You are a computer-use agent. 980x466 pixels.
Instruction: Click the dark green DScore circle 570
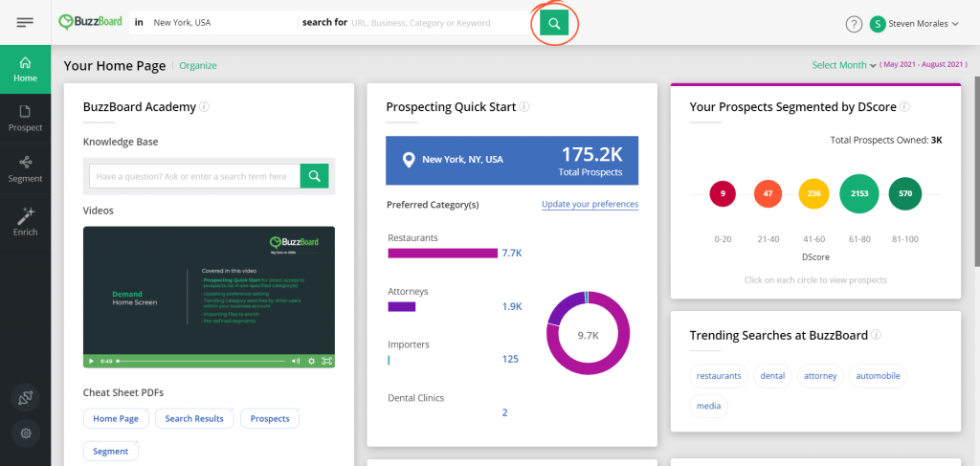coord(905,193)
